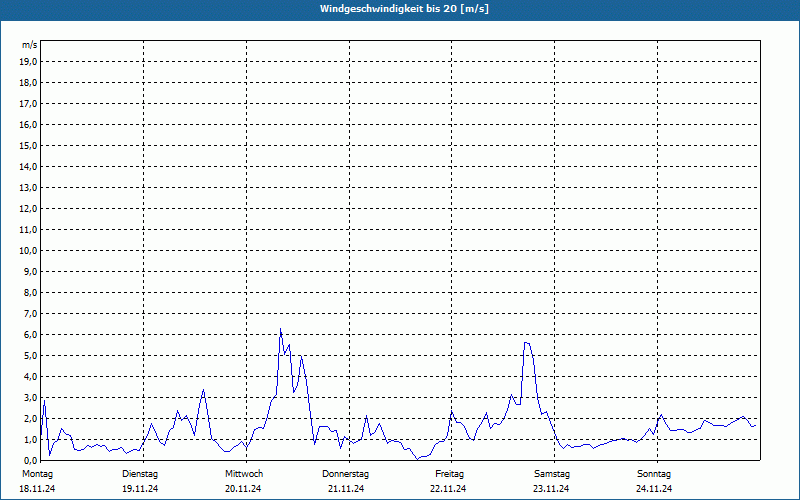
Task: Select the 'Donnerstag' day label
Action: point(346,473)
